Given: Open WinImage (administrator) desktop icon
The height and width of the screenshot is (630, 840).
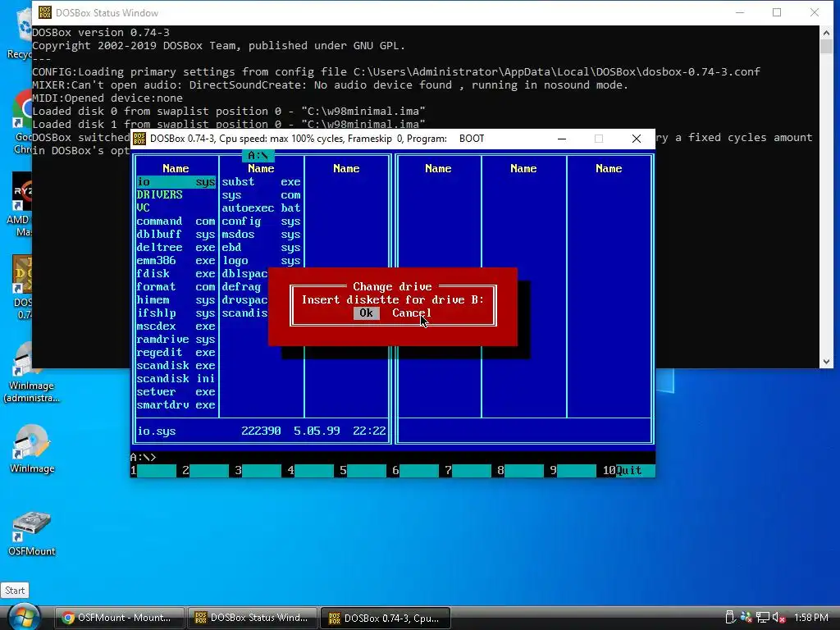Looking at the screenshot, I should 32,373.
